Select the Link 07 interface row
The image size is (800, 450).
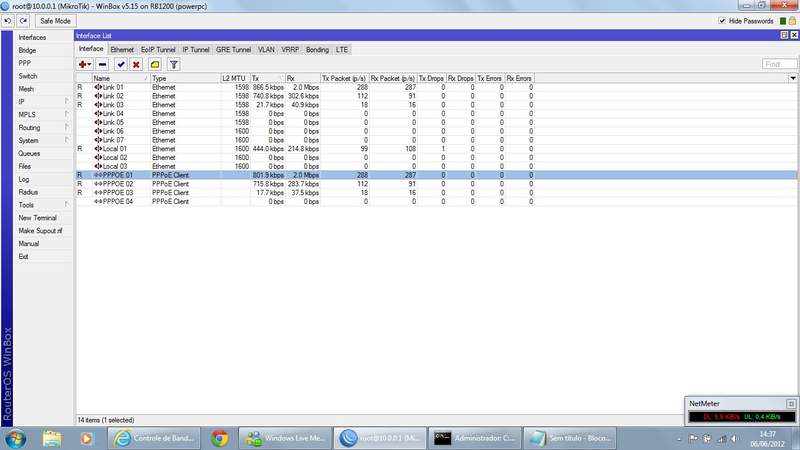click(x=436, y=140)
